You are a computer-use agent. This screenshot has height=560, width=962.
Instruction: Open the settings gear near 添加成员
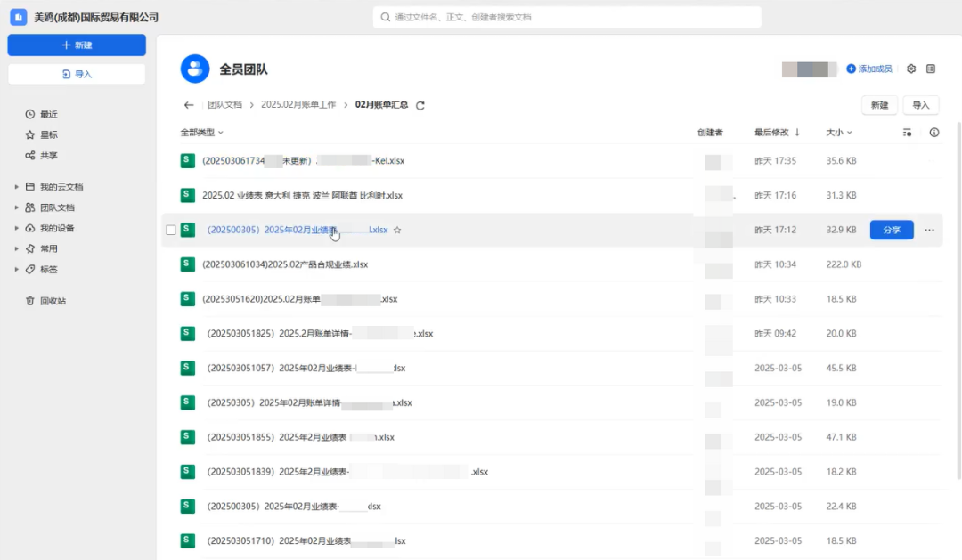point(911,69)
